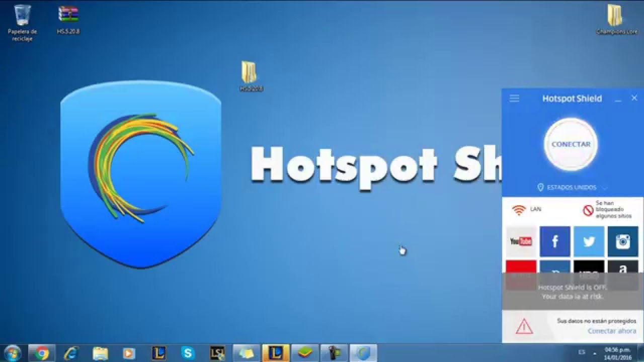Launch Internet Explorer from taskbar

coord(71,353)
